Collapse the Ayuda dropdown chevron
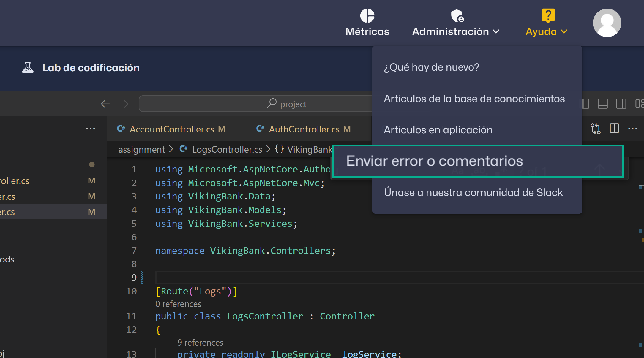This screenshot has height=358, width=644. tap(564, 31)
